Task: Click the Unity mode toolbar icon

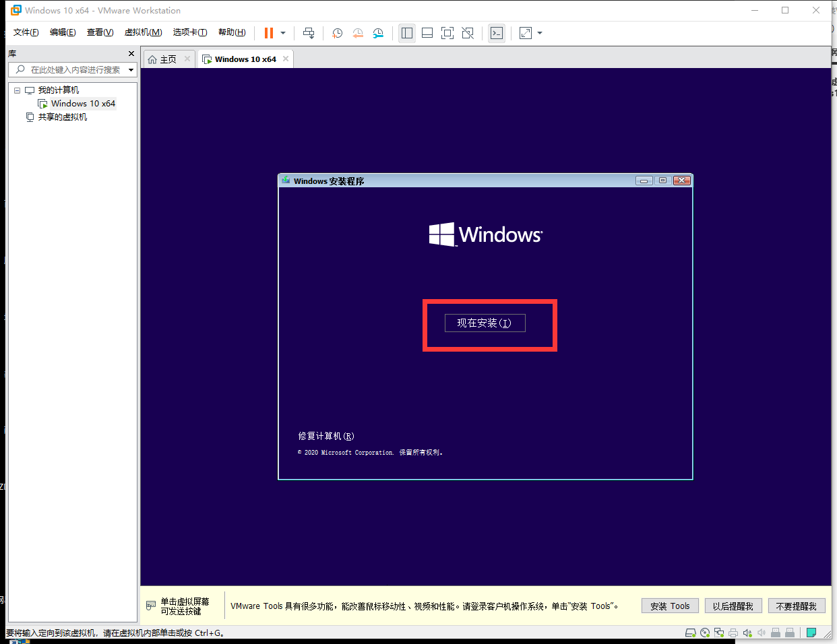Action: tap(468, 33)
